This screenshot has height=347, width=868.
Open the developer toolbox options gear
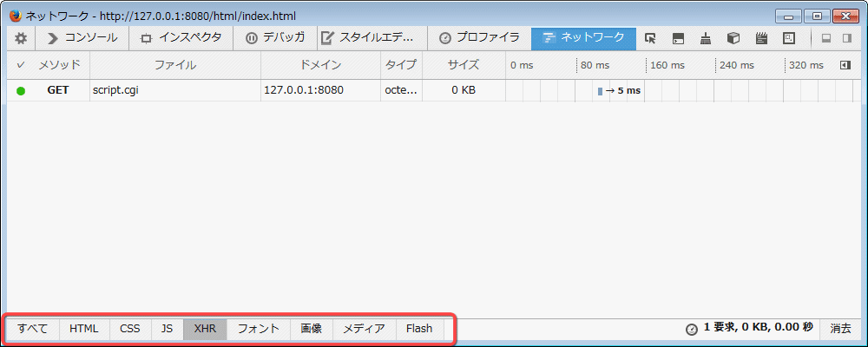(21, 38)
